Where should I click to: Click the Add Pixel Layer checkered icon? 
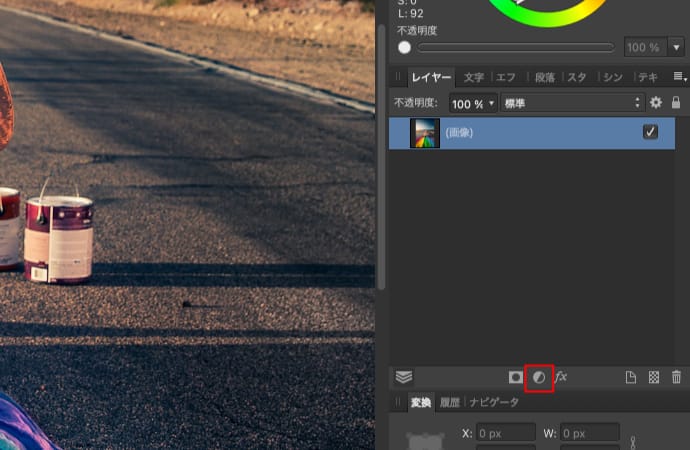(x=654, y=377)
